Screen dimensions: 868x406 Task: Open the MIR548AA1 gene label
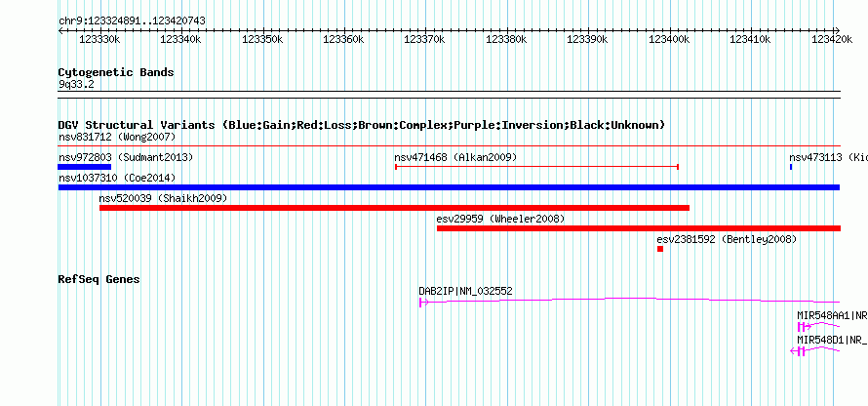click(832, 315)
